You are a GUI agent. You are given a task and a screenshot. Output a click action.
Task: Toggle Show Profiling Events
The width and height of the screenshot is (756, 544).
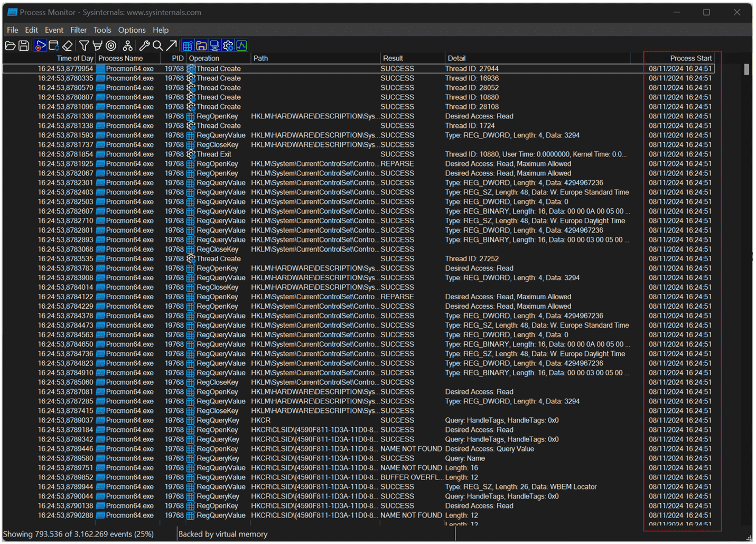point(241,46)
